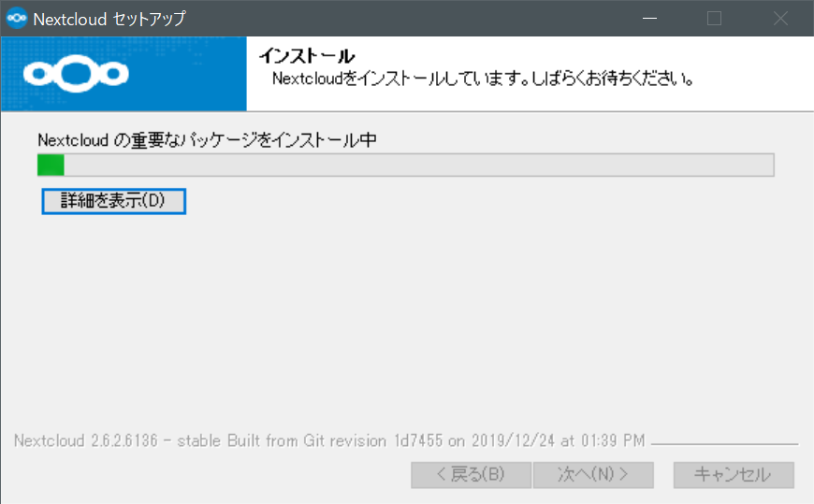Click the status text 'Nextcloud の重要なパッケージをインストール中'
Screen dimensions: 814x504
click(x=207, y=140)
